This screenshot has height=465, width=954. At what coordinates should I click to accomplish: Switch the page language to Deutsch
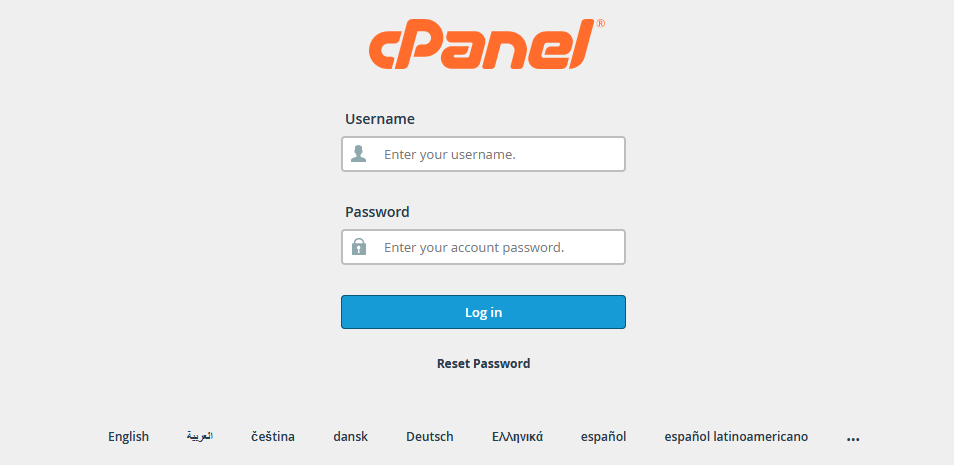[x=430, y=437]
